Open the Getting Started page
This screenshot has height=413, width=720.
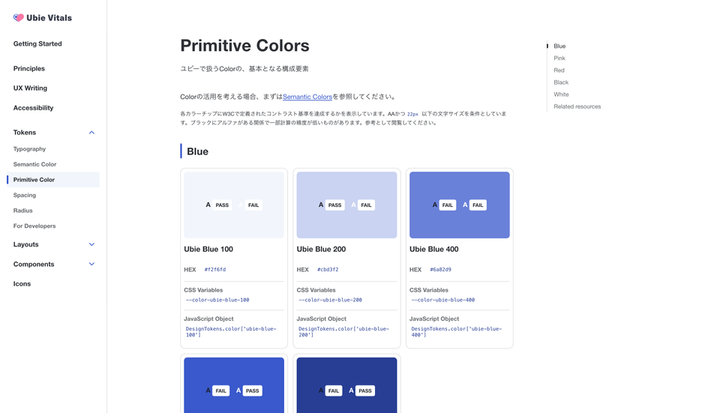pos(38,44)
